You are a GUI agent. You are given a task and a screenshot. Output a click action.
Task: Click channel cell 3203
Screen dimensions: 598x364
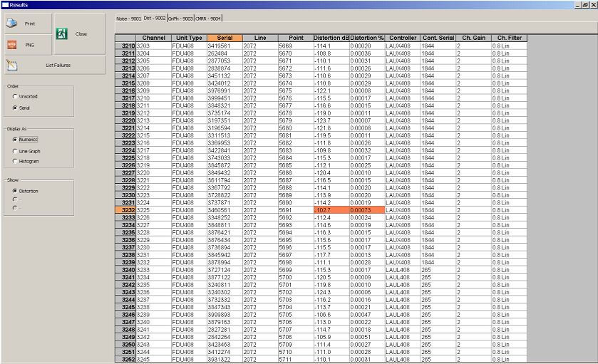click(153, 46)
